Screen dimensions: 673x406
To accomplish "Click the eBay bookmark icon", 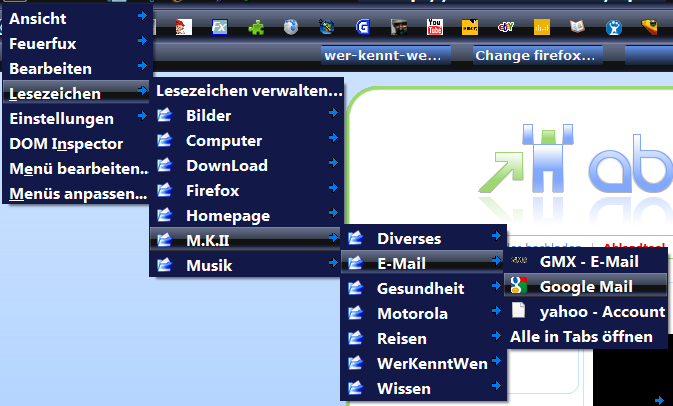I will tap(506, 27).
